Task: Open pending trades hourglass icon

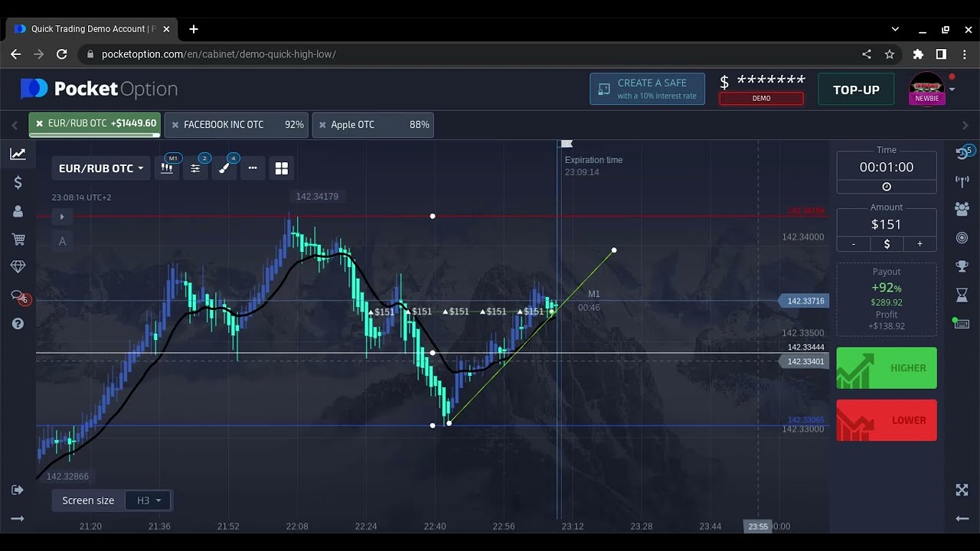Action: 962,295
